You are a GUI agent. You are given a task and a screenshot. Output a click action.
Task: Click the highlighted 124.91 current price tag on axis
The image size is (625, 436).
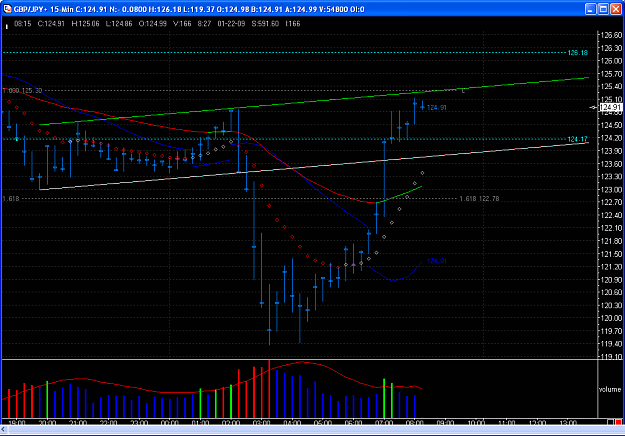[611, 107]
